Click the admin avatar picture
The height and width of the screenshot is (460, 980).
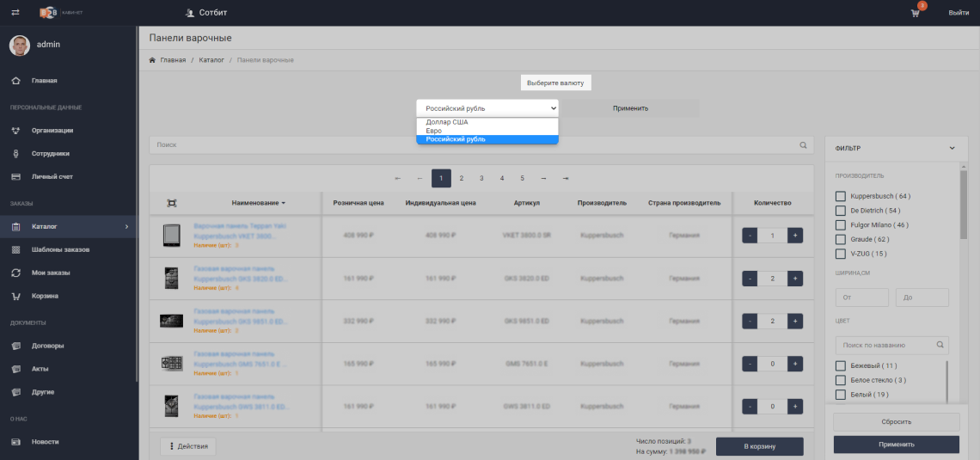(x=20, y=45)
